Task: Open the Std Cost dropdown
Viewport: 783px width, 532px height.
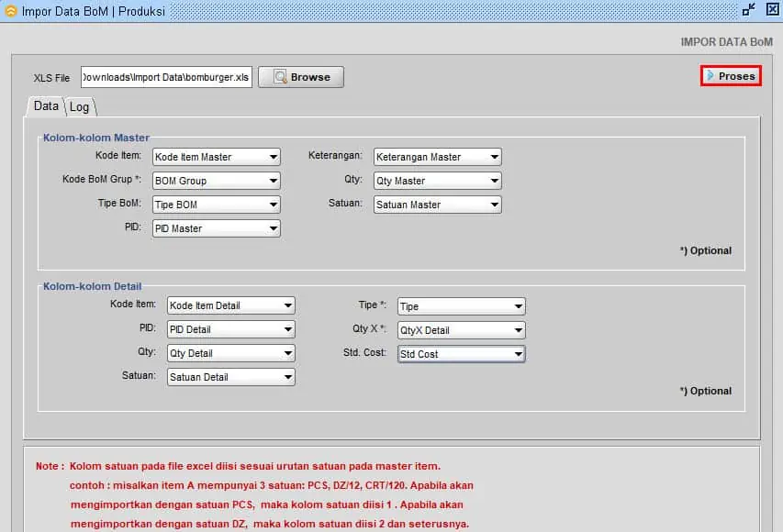Action: point(462,354)
